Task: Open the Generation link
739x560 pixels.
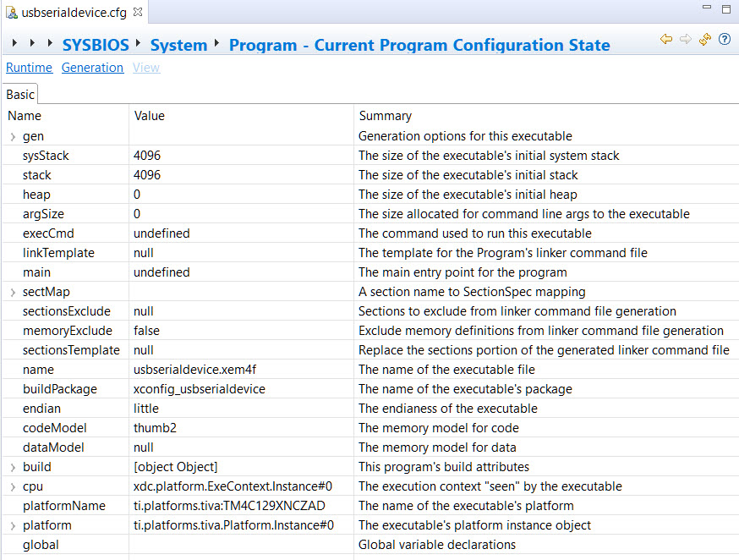Action: coord(92,68)
